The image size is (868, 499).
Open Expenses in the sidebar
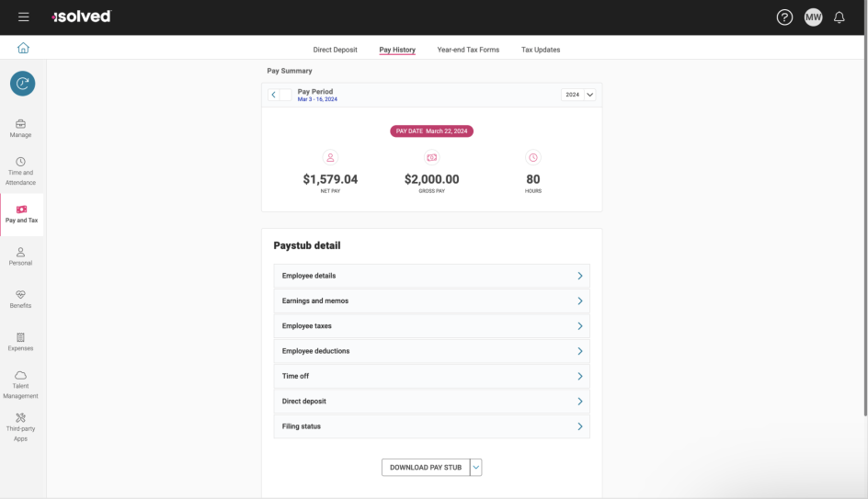[21, 342]
